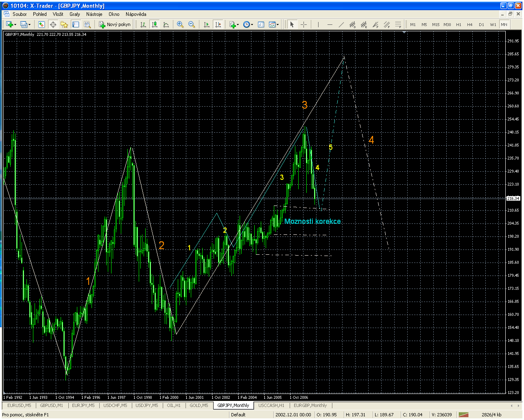This screenshot has width=524, height=420.
Task: Click the chart shift triangle marker
Action: (x=404, y=33)
